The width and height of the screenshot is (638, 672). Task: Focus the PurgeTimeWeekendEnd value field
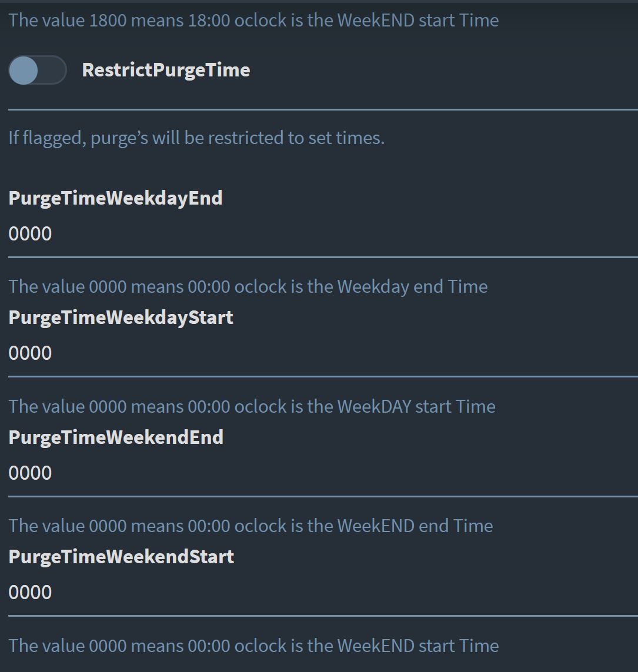(x=323, y=473)
